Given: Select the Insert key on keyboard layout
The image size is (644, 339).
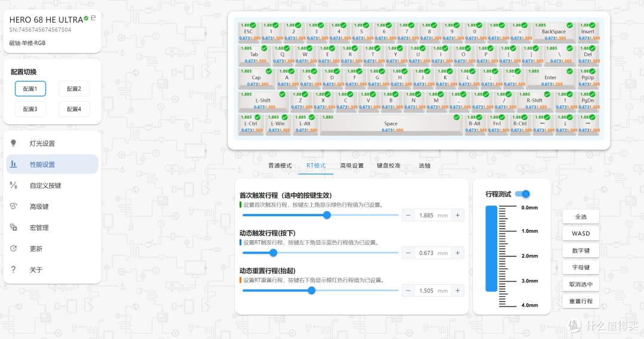Looking at the screenshot, I should click(x=588, y=32).
